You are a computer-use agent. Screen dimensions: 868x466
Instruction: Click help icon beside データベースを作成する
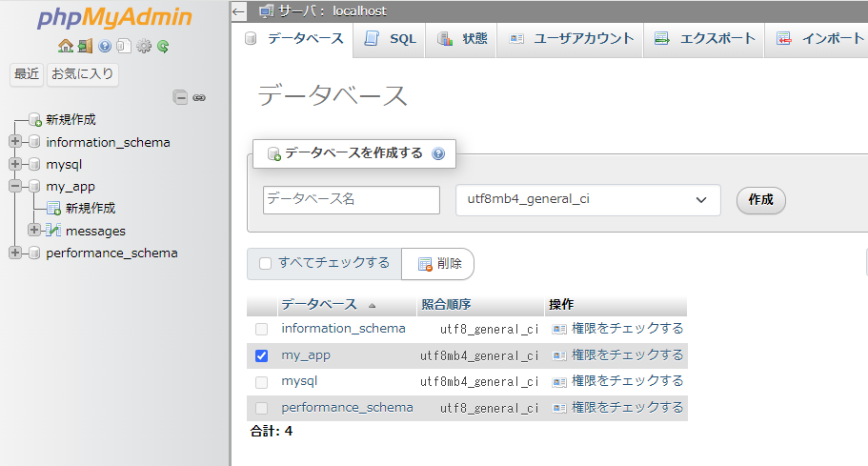[x=438, y=153]
